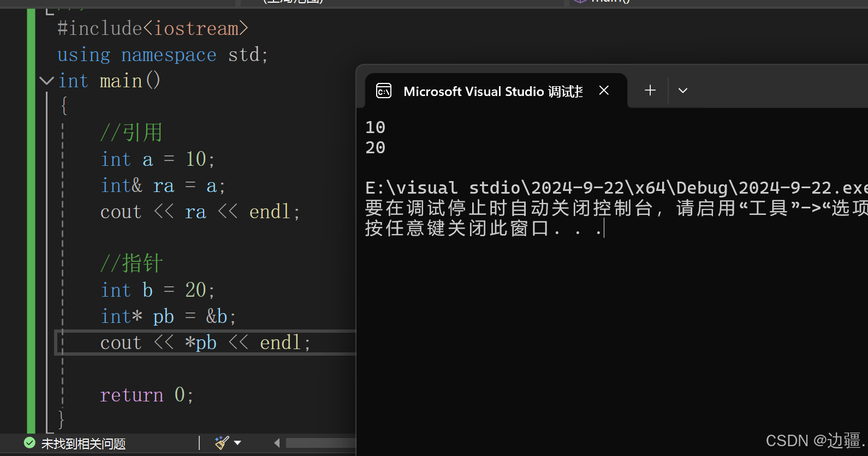868x456 pixels.
Task: Click the horizontal scrollbar left arrow
Action: pyautogui.click(x=277, y=443)
